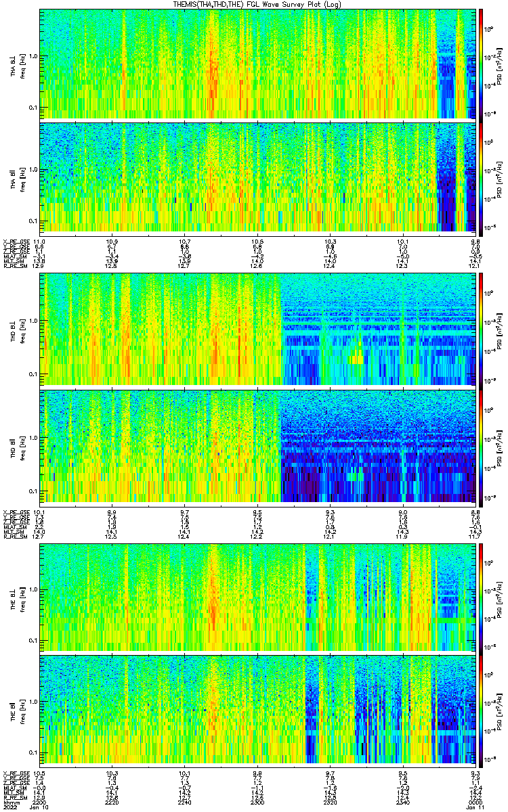
Task: Click the '0.1' frequency tick on the THD B∥ panel
Action: click(x=33, y=491)
